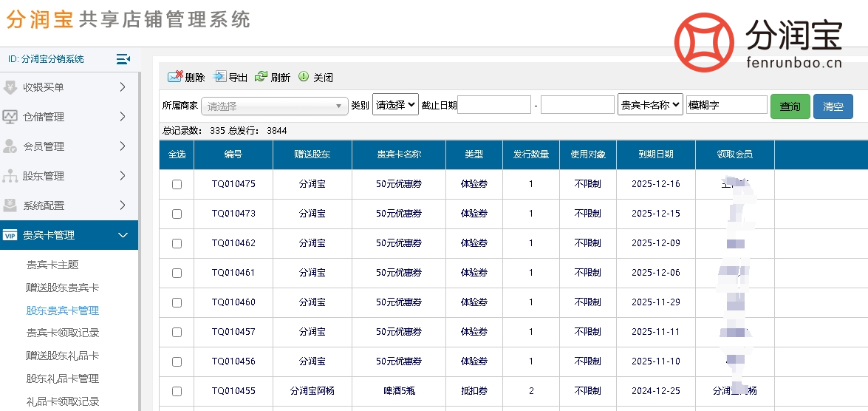Click the 导出 export icon
The height and width of the screenshot is (411, 868).
click(x=219, y=76)
